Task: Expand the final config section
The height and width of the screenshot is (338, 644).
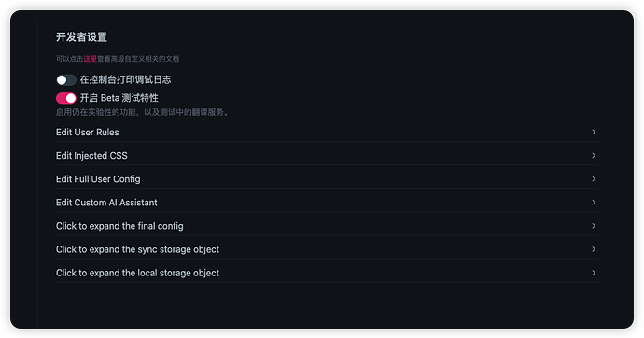Action: [x=327, y=226]
